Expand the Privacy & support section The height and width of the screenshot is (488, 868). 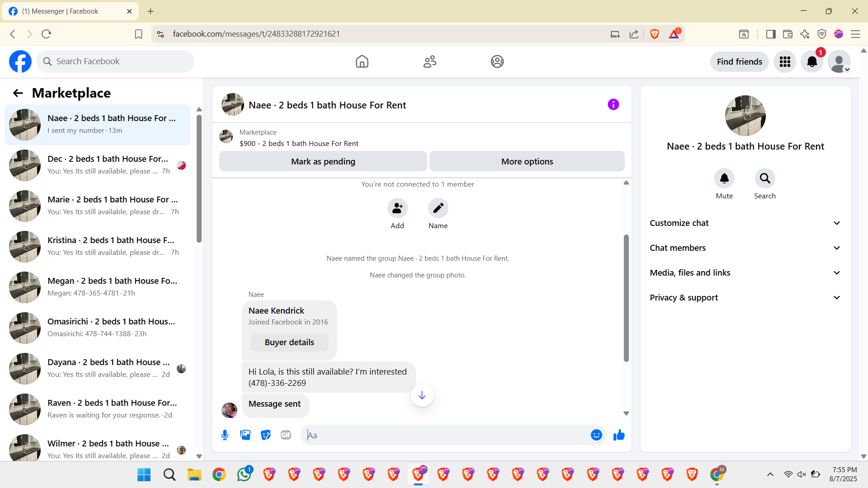tap(745, 298)
